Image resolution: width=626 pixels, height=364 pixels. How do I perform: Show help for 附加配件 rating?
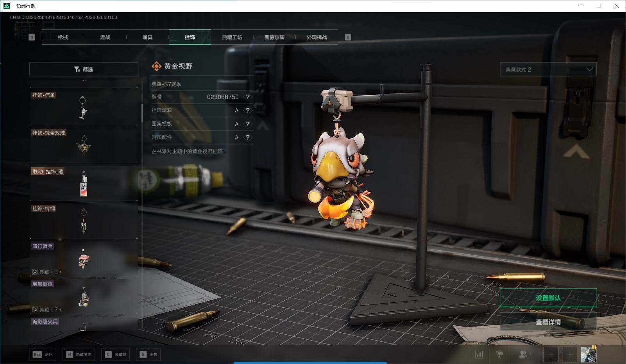coord(247,137)
